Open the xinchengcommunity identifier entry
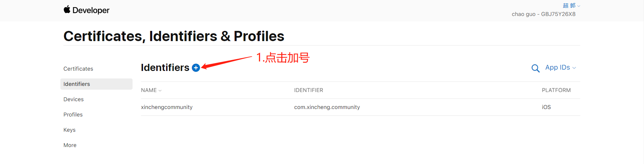 coord(167,107)
